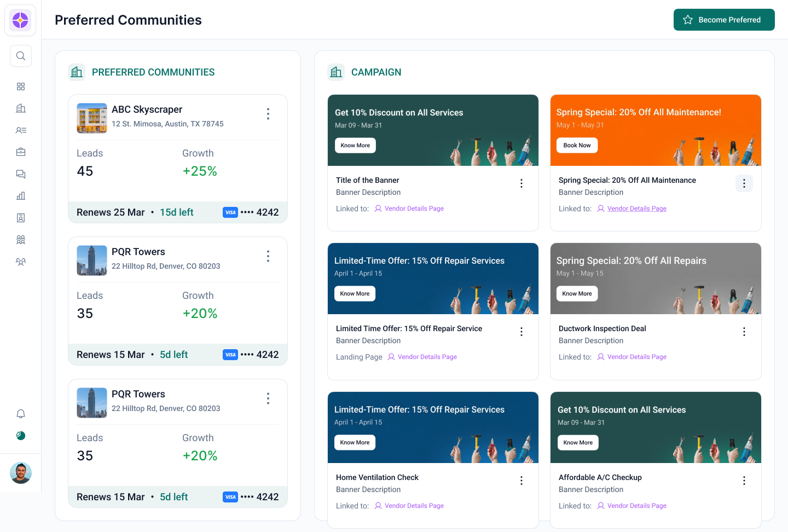The height and width of the screenshot is (532, 788).
Task: Open the pie chart icon in sidebar
Action: pos(21,436)
